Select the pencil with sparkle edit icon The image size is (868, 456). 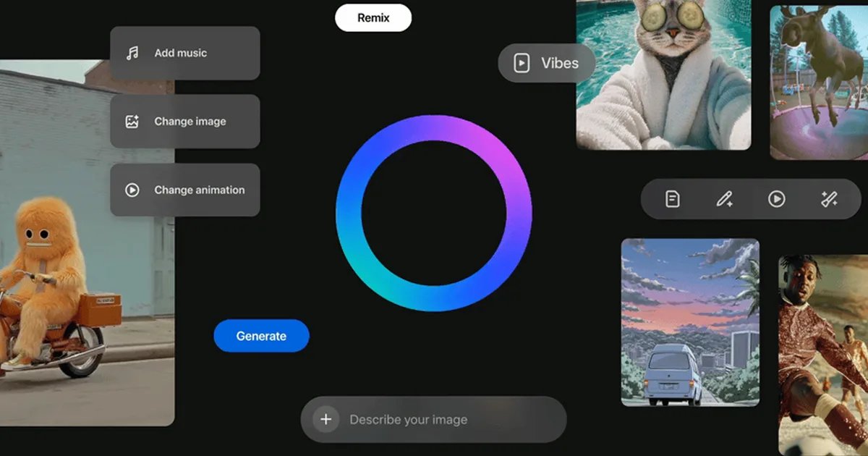point(724,199)
